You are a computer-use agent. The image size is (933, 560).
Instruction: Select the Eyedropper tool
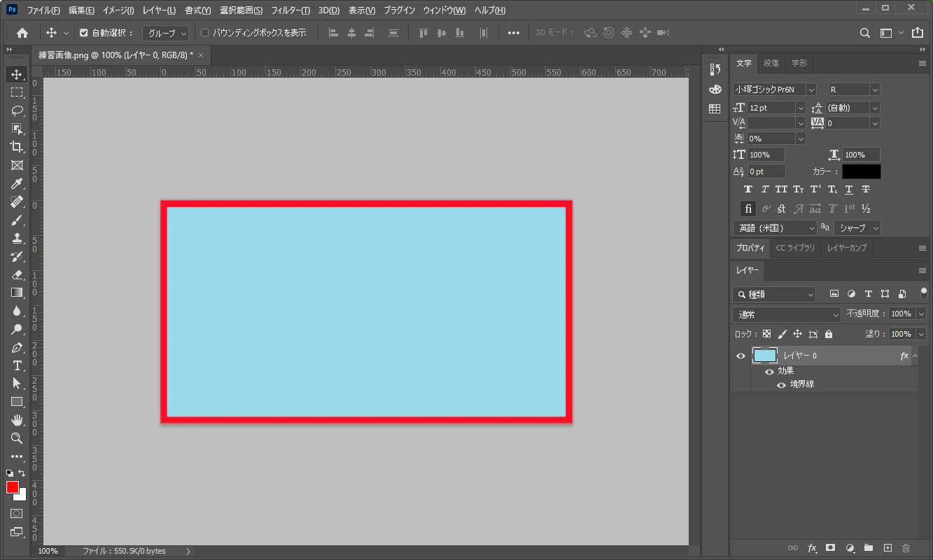point(17,183)
